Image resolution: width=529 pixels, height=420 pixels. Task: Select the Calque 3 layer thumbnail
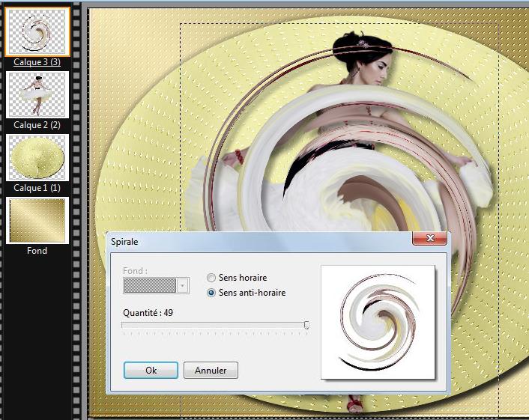[37, 32]
